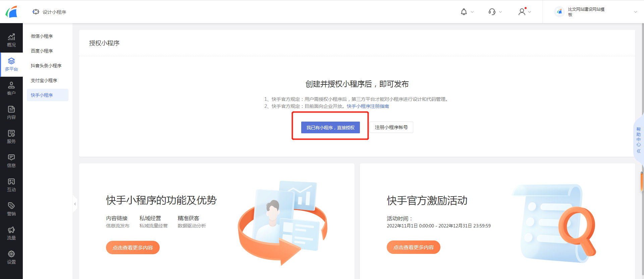Image resolution: width=644 pixels, height=279 pixels.
Task: Click the 内容链接 feature label
Action: [x=117, y=218]
